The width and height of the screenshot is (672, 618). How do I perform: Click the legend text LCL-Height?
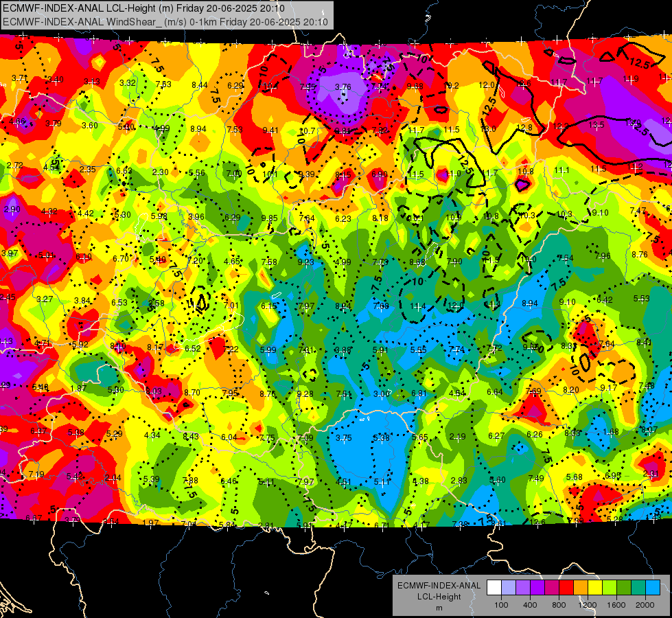pos(439,597)
